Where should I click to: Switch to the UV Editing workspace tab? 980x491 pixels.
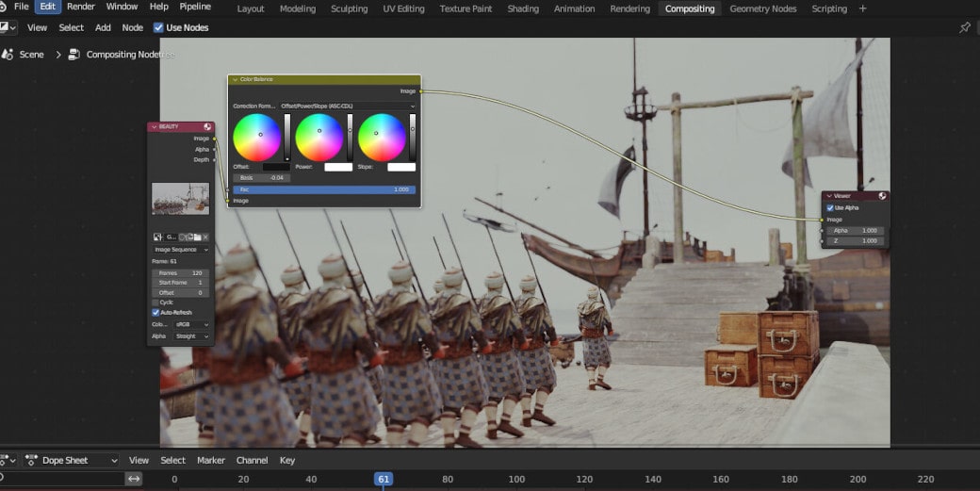pyautogui.click(x=403, y=8)
